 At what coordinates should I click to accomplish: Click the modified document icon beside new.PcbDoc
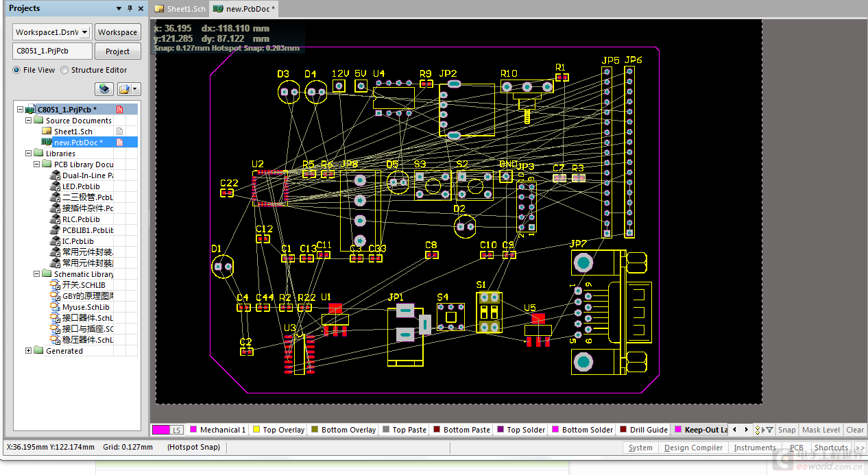click(x=119, y=143)
